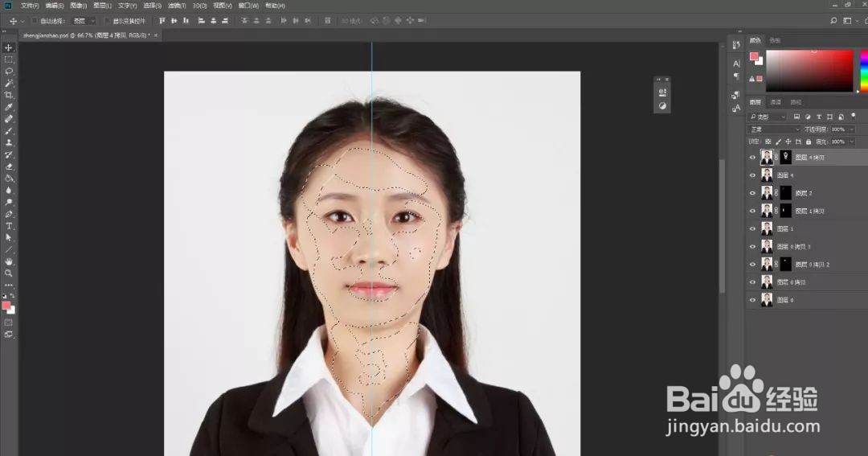
Task: Open the Edit Toolbar three-dots menu
Action: (x=8, y=286)
